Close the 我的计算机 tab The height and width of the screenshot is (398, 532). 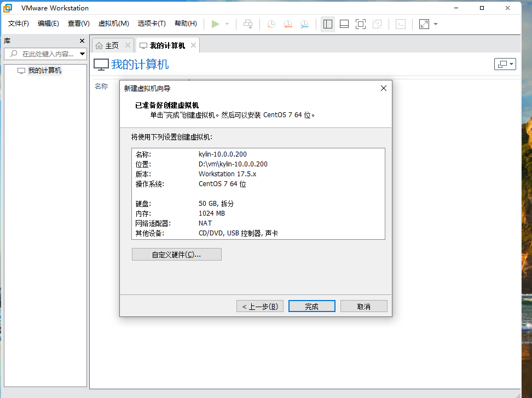click(193, 45)
